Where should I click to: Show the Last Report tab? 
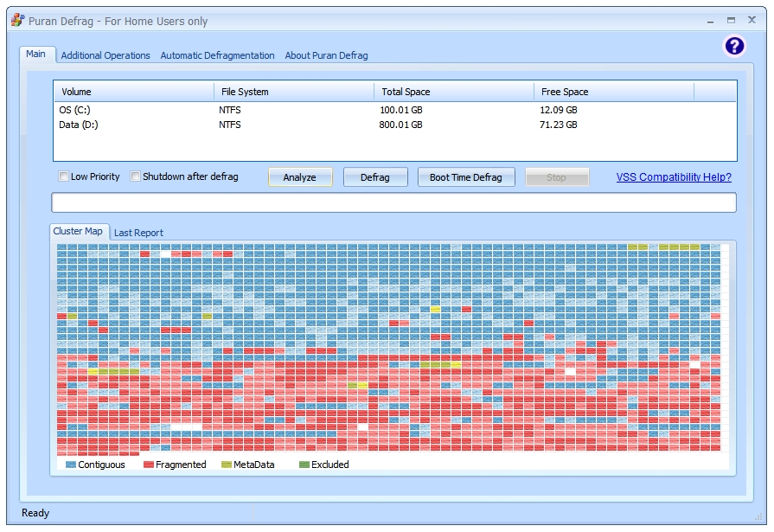(138, 233)
